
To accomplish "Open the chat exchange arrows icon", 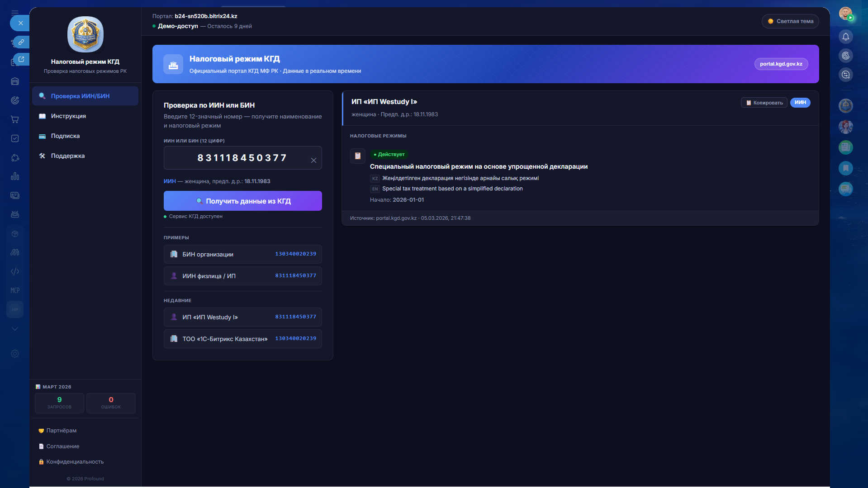I will [846, 75].
